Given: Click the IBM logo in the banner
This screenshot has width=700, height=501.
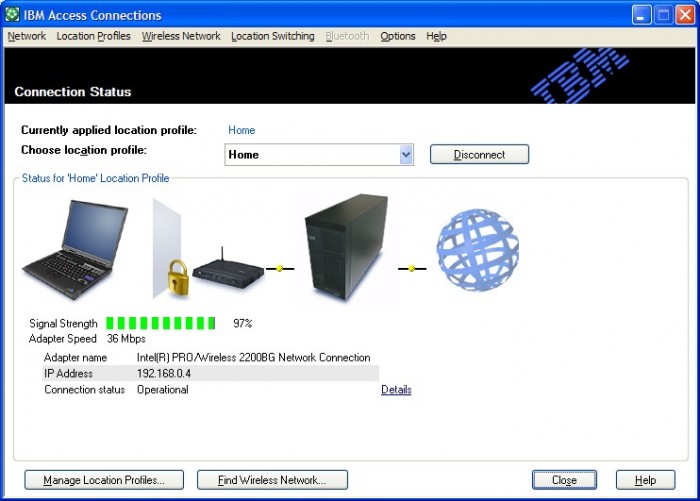Looking at the screenshot, I should coord(580,75).
